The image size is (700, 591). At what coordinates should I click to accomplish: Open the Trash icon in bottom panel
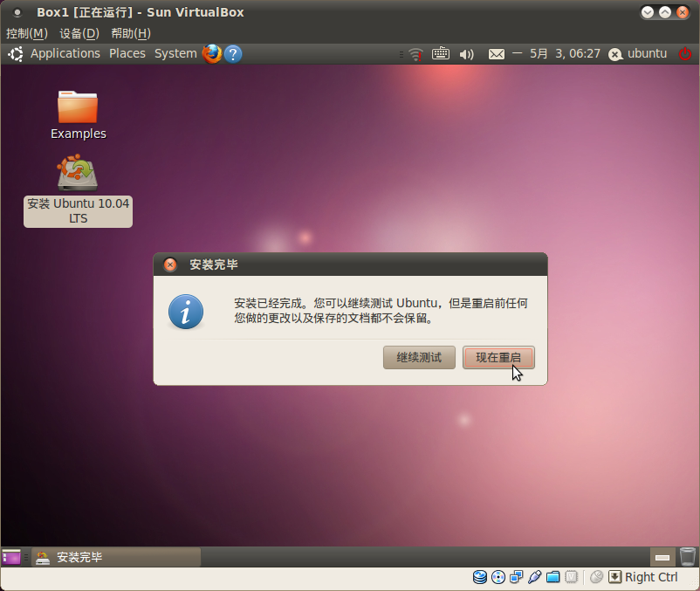(688, 557)
